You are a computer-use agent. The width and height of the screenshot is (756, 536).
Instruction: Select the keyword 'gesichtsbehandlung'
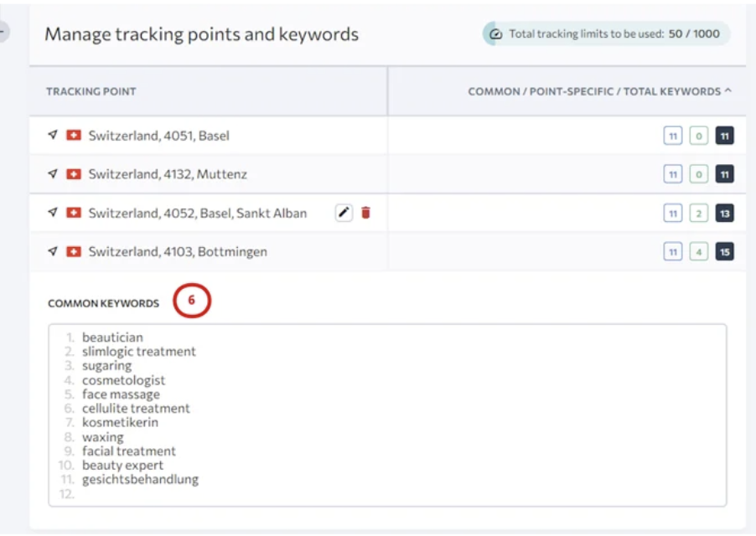coord(139,479)
